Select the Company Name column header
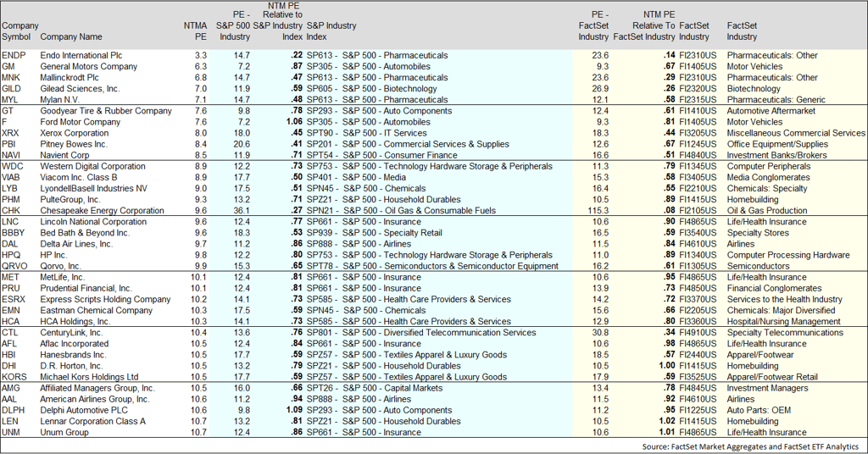Screen dimensions: 868x454 71,36
